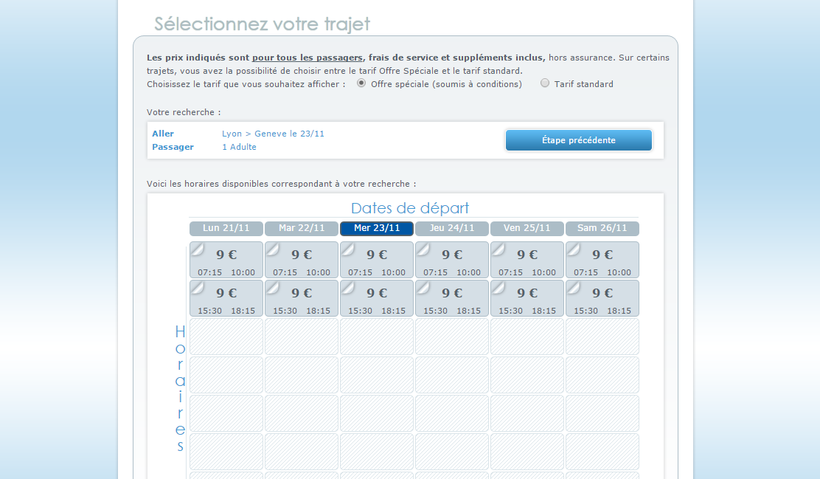Click the corner tag icon on Monday 15:30 fare
820x479 pixels.
point(198,288)
